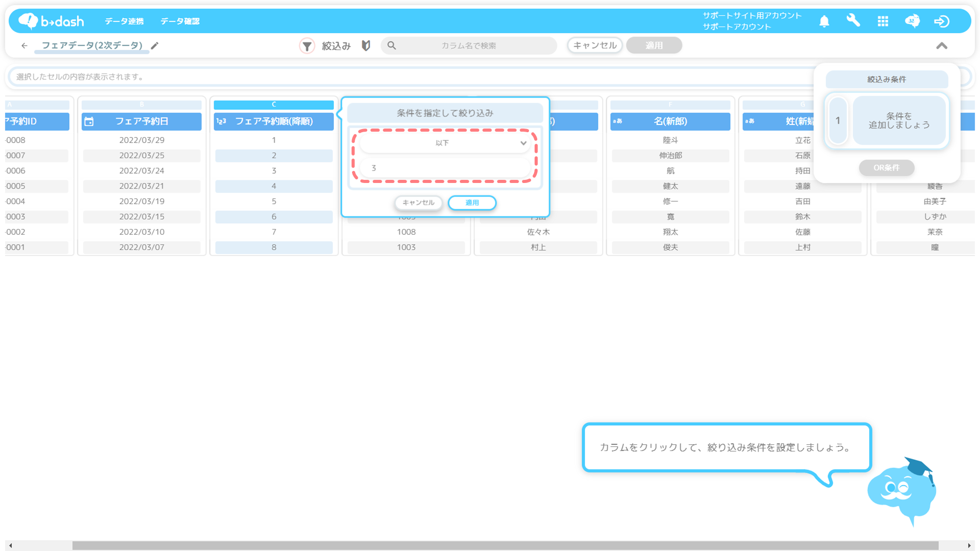Click the text type icon on 名(新郎)
This screenshot has height=551, width=980.
click(x=618, y=121)
